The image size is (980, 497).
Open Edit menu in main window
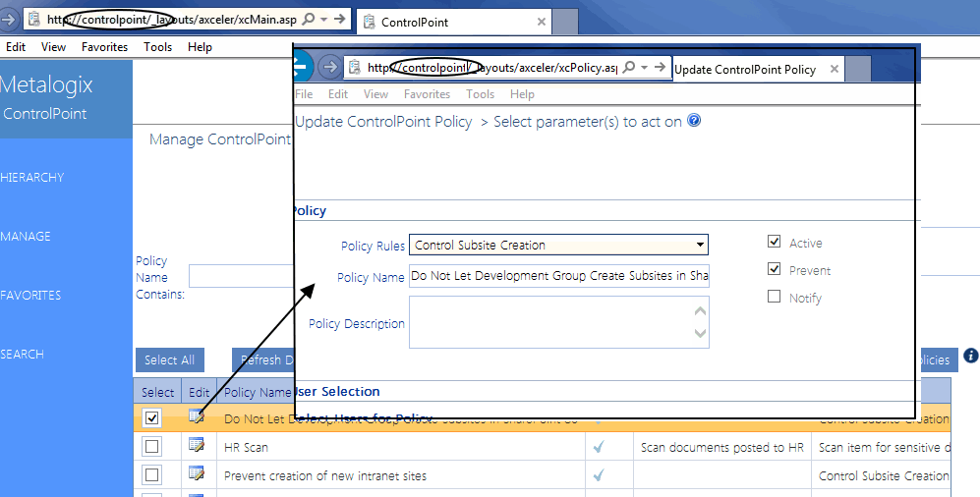16,47
